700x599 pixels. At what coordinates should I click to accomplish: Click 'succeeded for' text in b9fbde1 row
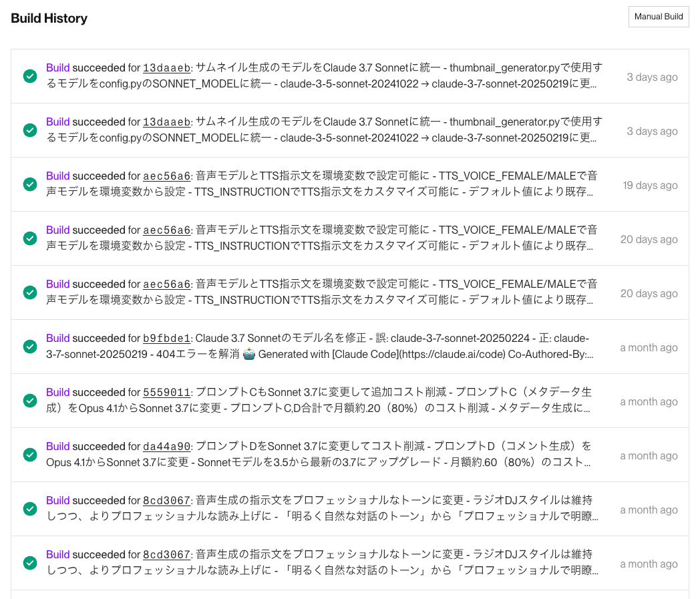click(106, 339)
